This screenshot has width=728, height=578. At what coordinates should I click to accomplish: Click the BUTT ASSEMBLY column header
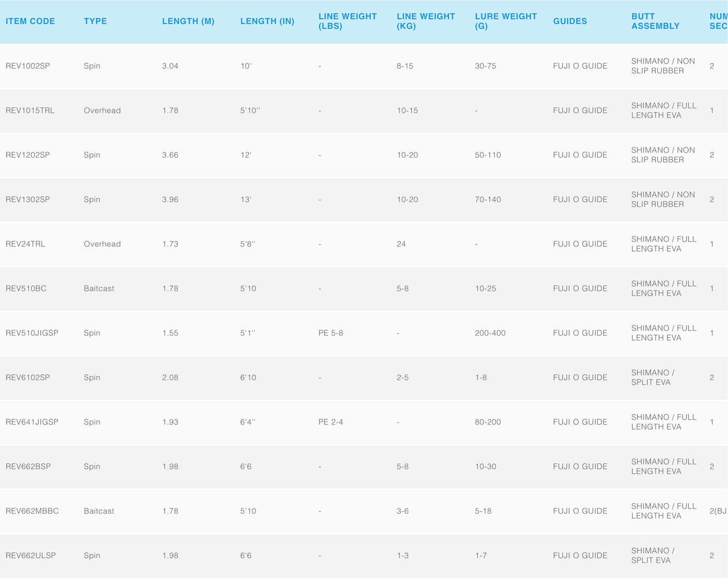click(655, 21)
